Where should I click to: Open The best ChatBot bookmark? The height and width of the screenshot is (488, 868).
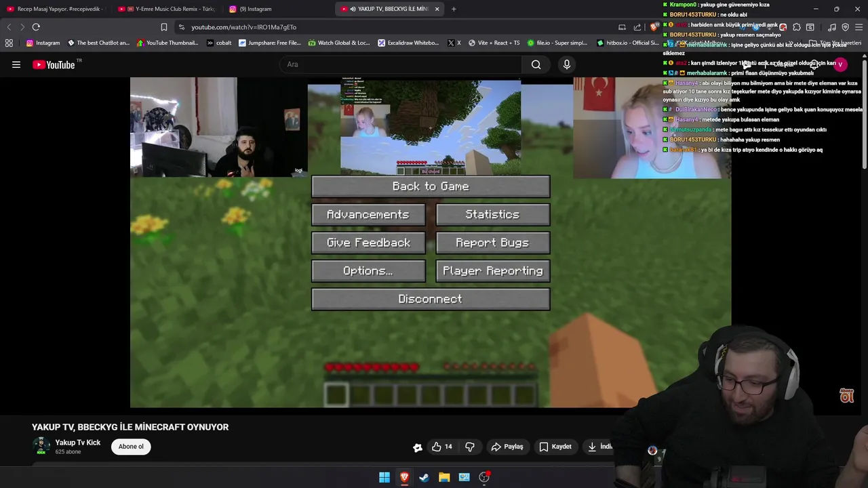(98, 43)
